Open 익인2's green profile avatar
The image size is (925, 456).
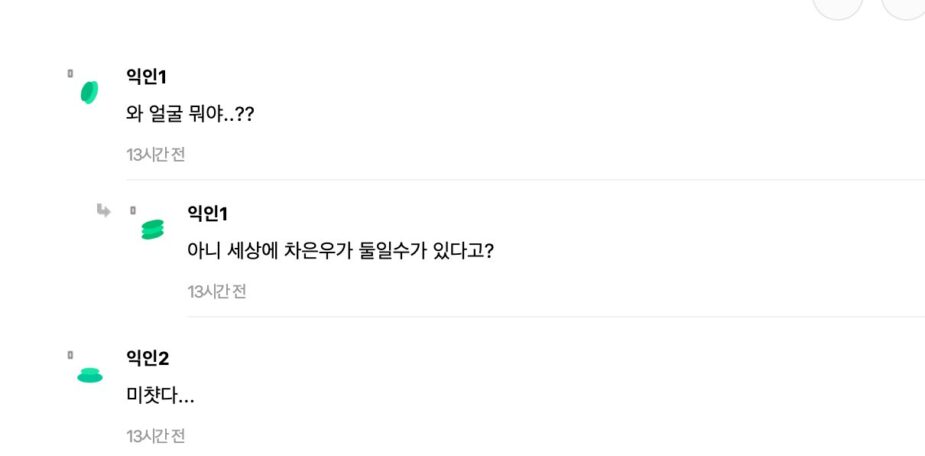(90, 375)
